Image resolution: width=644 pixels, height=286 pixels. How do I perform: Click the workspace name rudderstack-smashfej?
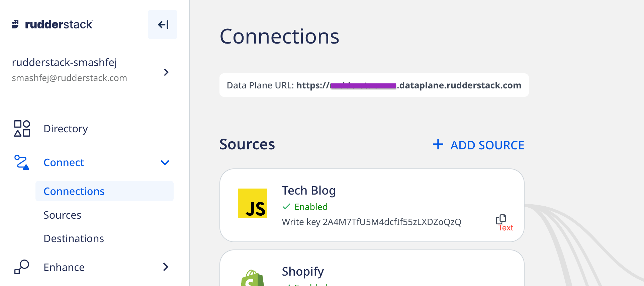64,62
